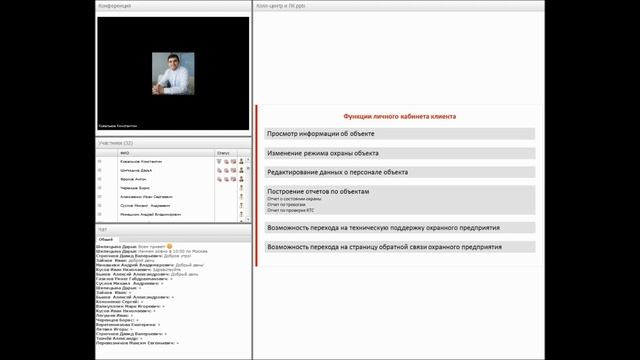
Task: Click chat message Всем привет
Action: (151, 247)
